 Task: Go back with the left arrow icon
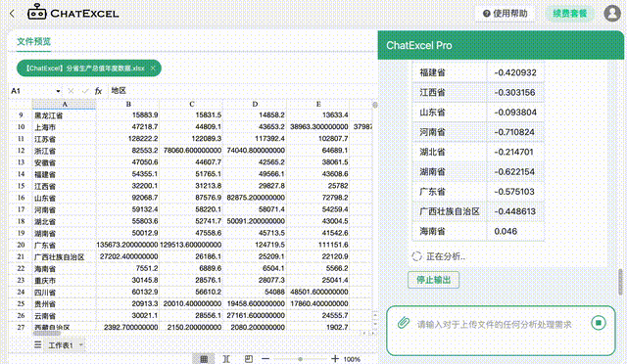coord(12,14)
